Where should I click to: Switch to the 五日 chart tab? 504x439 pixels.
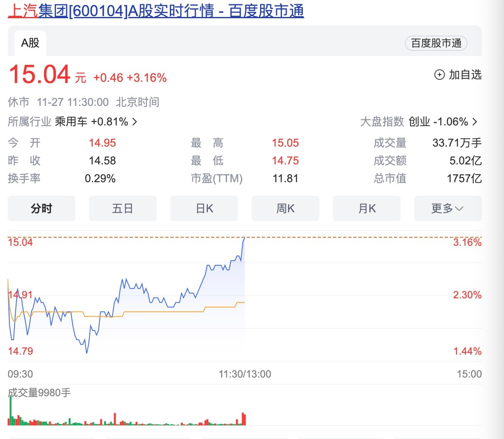coord(123,208)
